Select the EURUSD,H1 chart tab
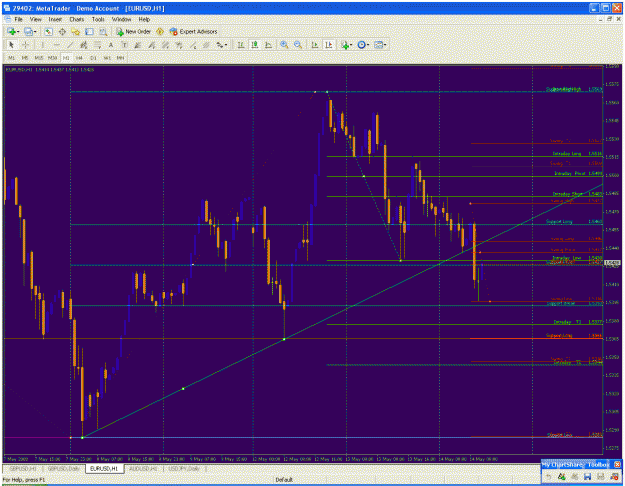 [x=104, y=468]
